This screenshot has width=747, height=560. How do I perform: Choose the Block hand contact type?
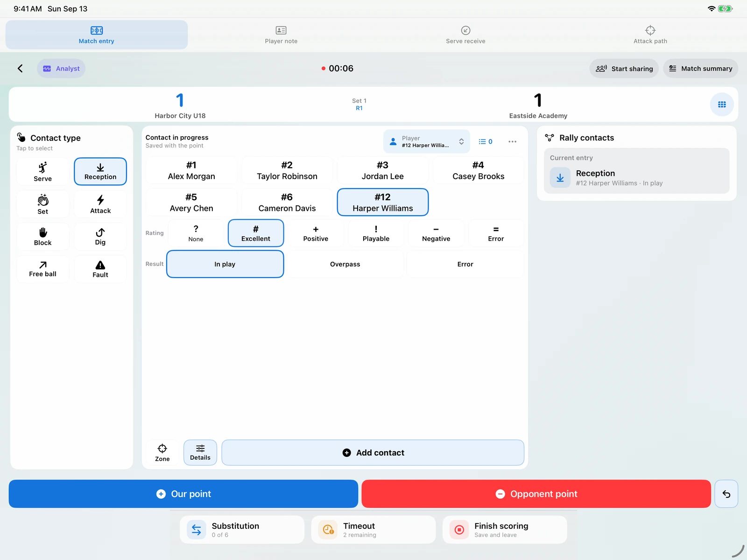42,237
